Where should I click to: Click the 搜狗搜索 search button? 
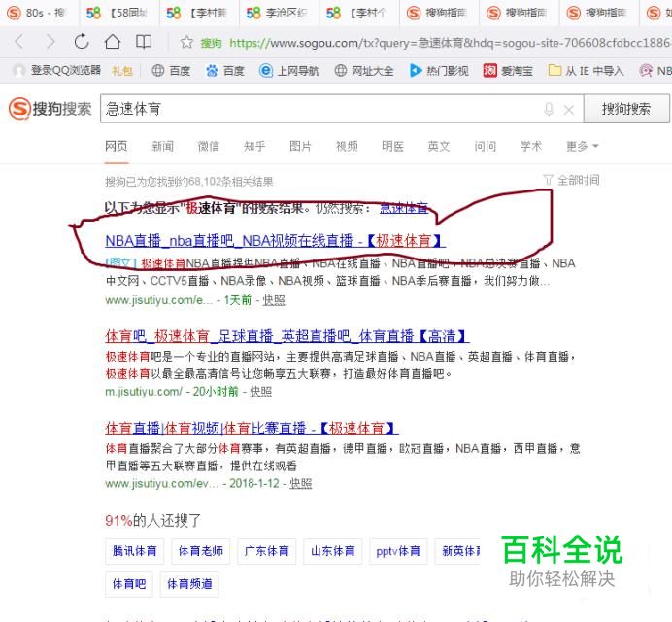point(626,109)
